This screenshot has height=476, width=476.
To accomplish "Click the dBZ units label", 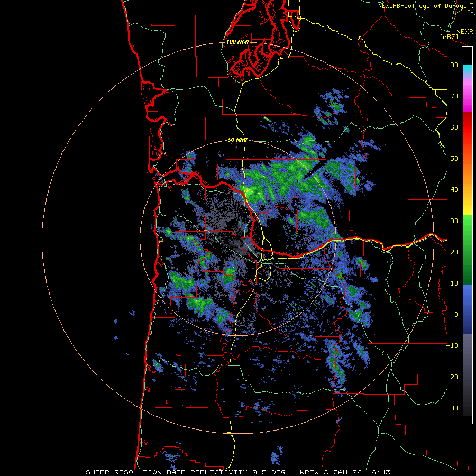I will [449, 37].
